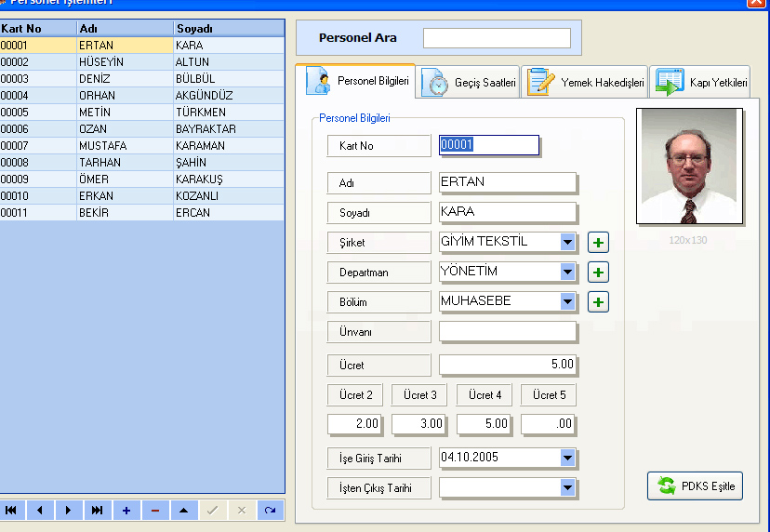Add new Şirket with green plus
Viewport: 770px width, 532px height.
pos(599,243)
